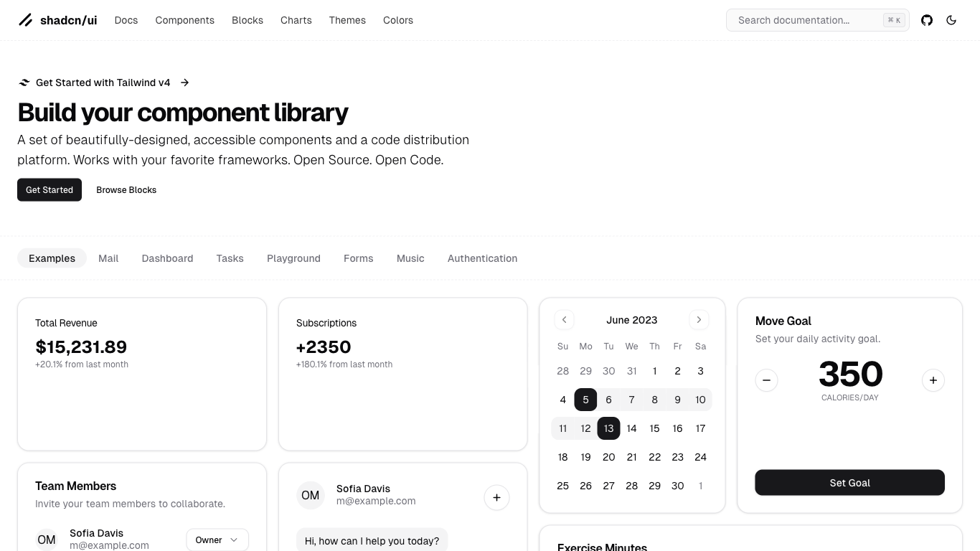Viewport: 980px width, 551px height.
Task: Click the plus icon beside Sofia Davis chat
Action: [x=496, y=497]
